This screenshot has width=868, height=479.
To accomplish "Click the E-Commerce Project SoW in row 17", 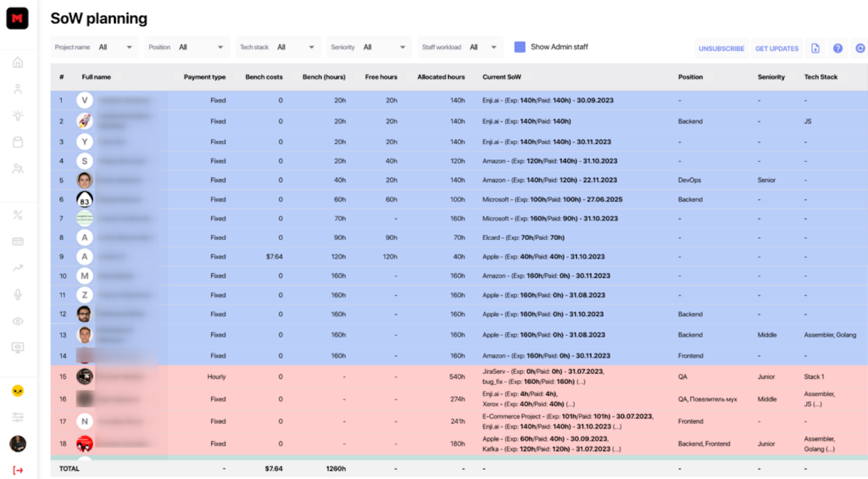I will (568, 416).
